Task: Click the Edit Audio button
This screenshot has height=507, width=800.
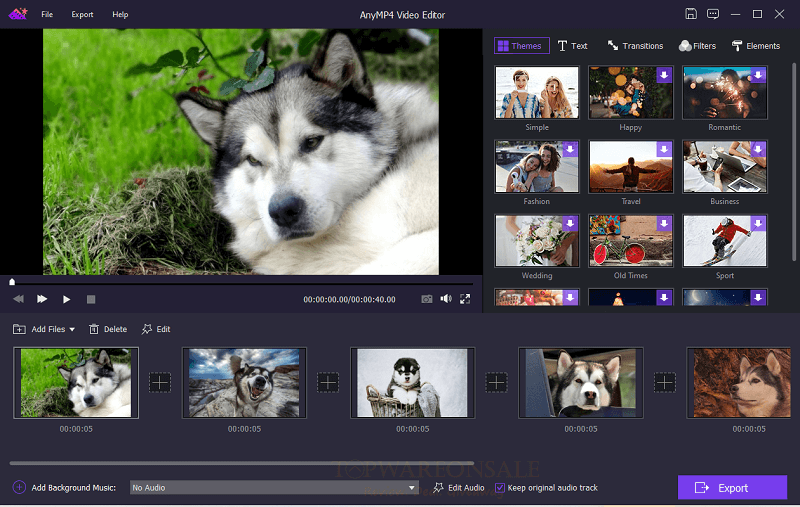Action: pos(459,488)
